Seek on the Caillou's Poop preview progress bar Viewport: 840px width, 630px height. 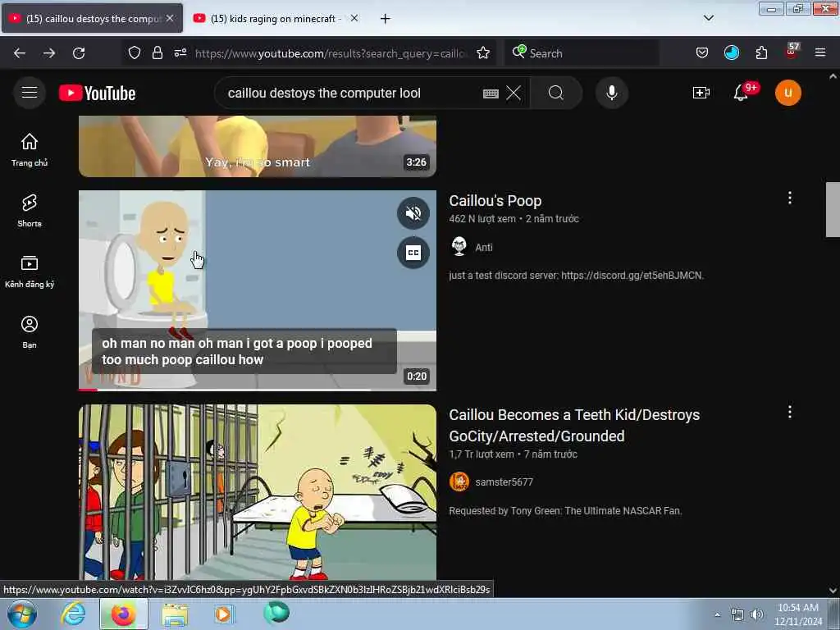[257, 390]
